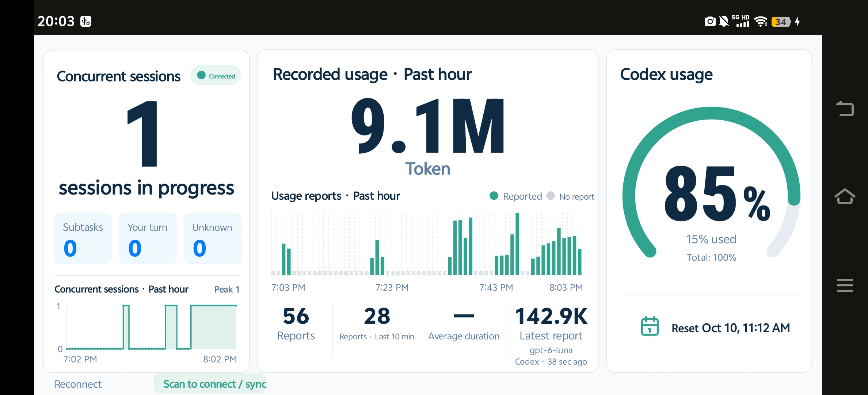This screenshot has height=395, width=868.
Task: Tap the battery level 34 indicator
Action: click(x=781, y=22)
